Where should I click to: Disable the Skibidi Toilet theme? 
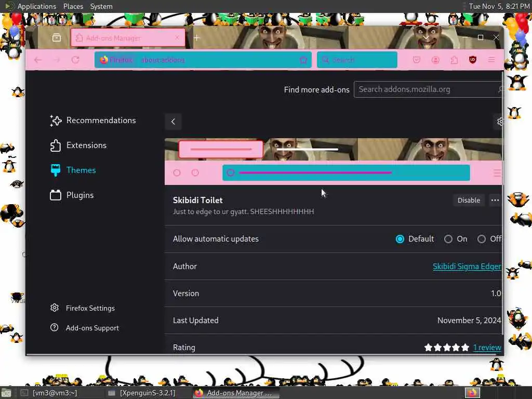point(469,200)
